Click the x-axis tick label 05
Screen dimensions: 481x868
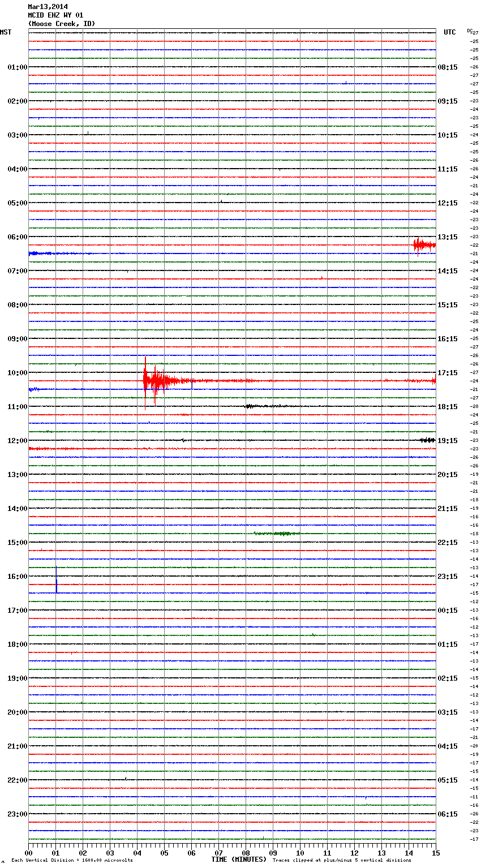click(x=164, y=853)
